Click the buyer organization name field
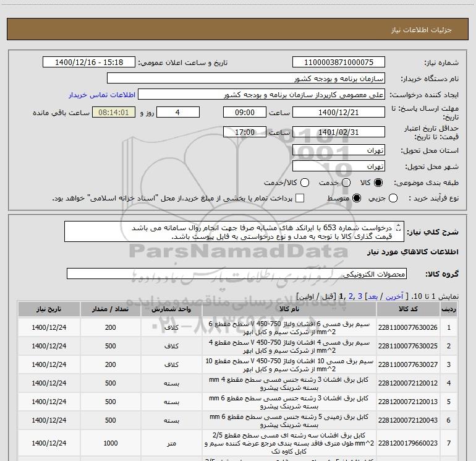This screenshot has height=461, width=476. (246, 79)
